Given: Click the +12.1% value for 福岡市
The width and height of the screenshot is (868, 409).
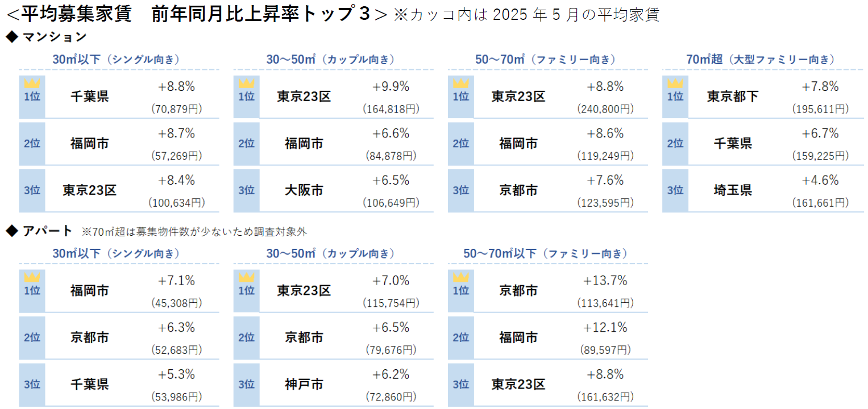Looking at the screenshot, I should [605, 328].
